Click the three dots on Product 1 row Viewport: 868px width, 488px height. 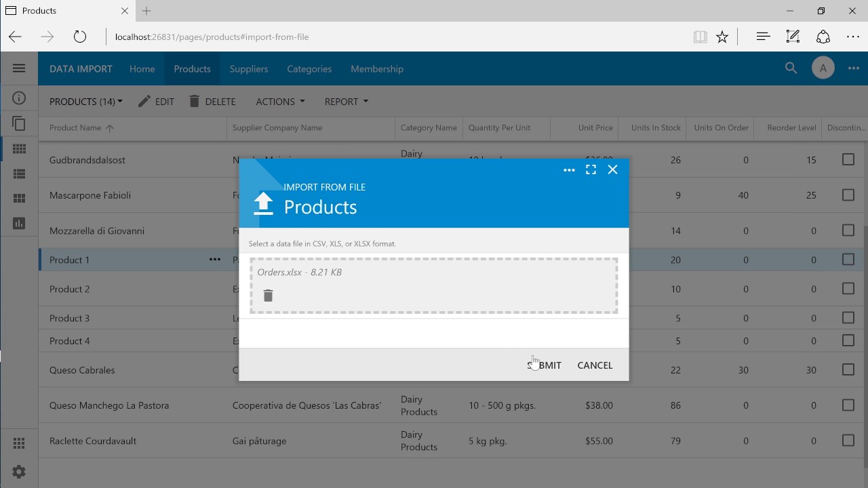(215, 260)
